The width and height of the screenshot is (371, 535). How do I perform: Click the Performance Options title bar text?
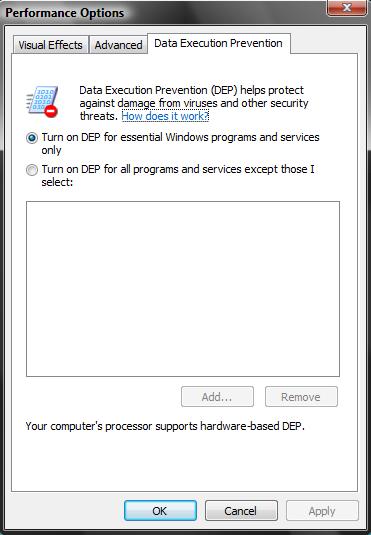(65, 13)
